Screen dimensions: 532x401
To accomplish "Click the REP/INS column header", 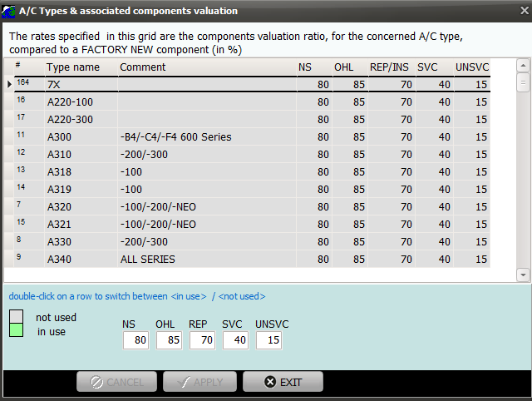I will point(392,67).
